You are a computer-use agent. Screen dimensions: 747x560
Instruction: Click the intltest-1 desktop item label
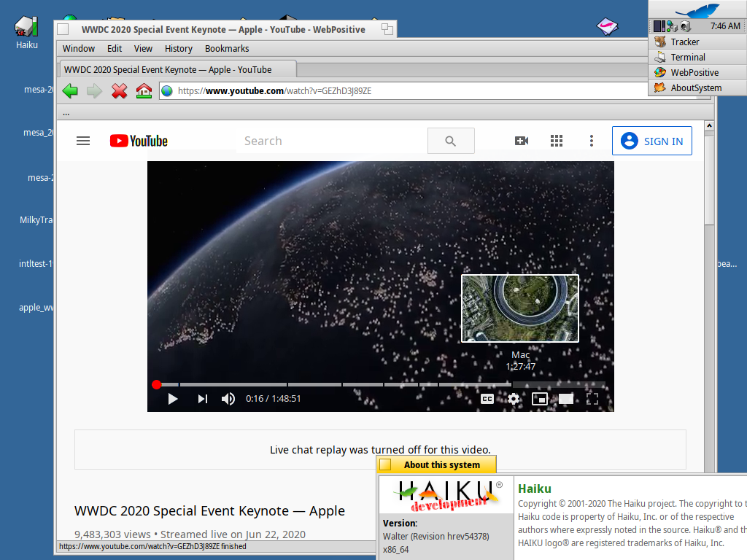pos(36,264)
